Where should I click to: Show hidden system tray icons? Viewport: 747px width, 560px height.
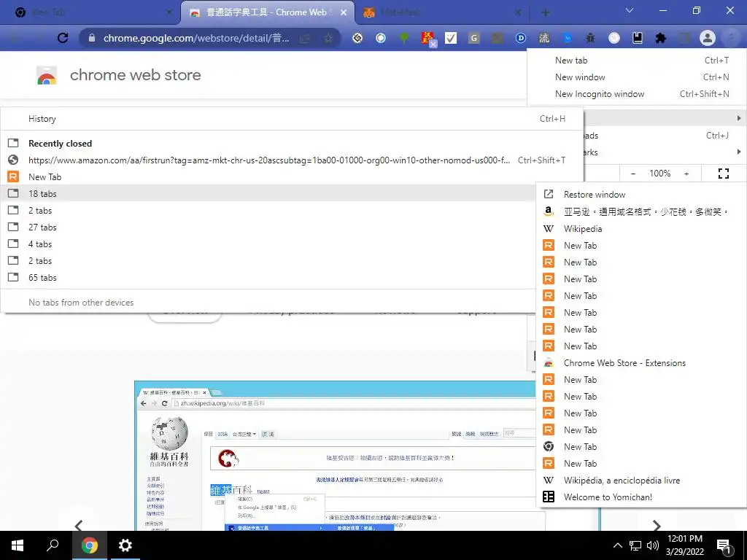[617, 545]
